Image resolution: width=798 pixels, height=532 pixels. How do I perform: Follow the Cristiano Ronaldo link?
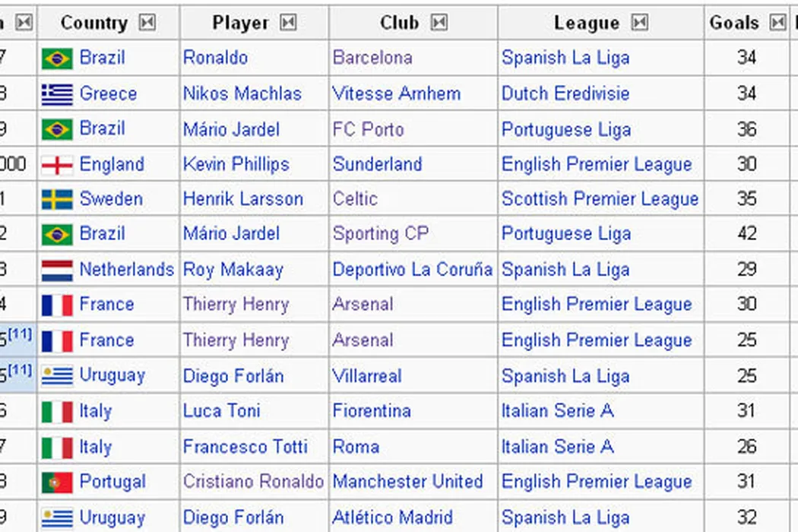[x=253, y=482]
